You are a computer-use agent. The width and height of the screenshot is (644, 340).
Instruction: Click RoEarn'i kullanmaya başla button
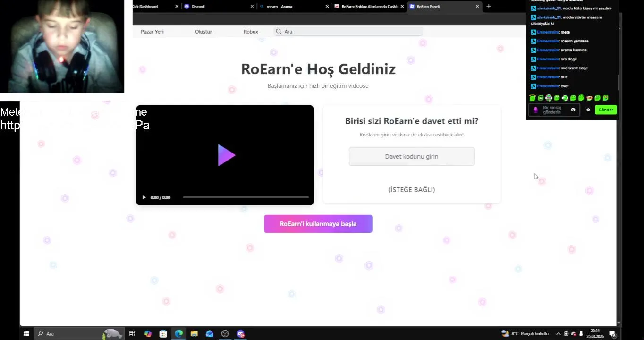coord(318,224)
